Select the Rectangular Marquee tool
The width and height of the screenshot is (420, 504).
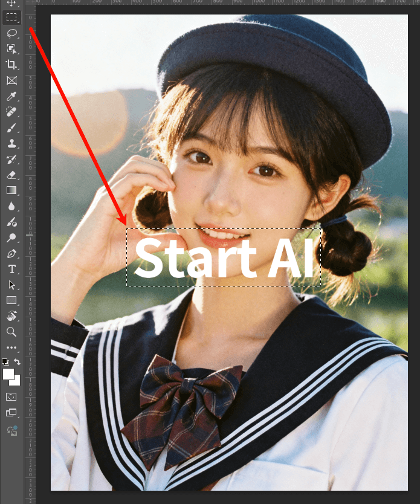(x=11, y=18)
